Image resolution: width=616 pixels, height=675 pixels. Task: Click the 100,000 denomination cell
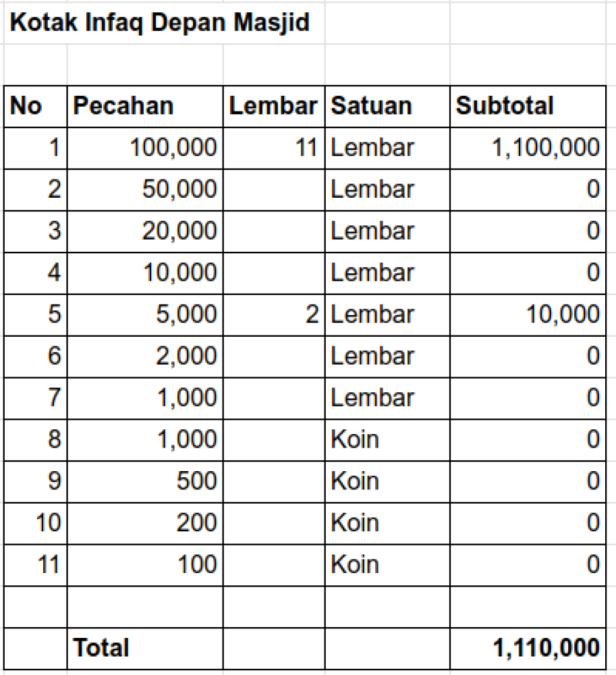[144, 148]
